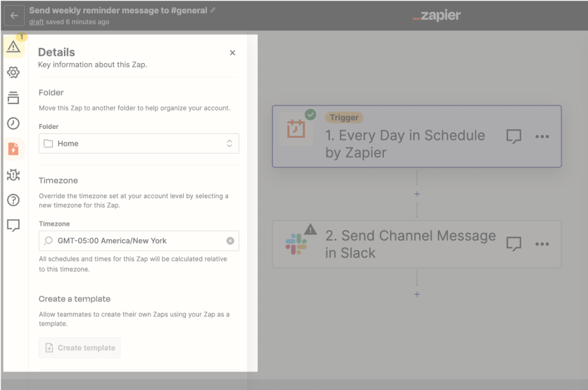
Task: Click the Slack step warning triangle
Action: (x=310, y=229)
